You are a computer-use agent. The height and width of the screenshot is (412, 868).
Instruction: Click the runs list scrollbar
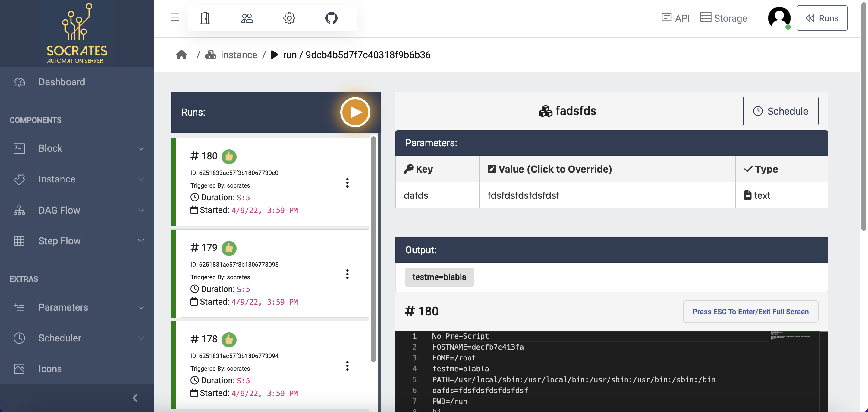click(x=373, y=249)
